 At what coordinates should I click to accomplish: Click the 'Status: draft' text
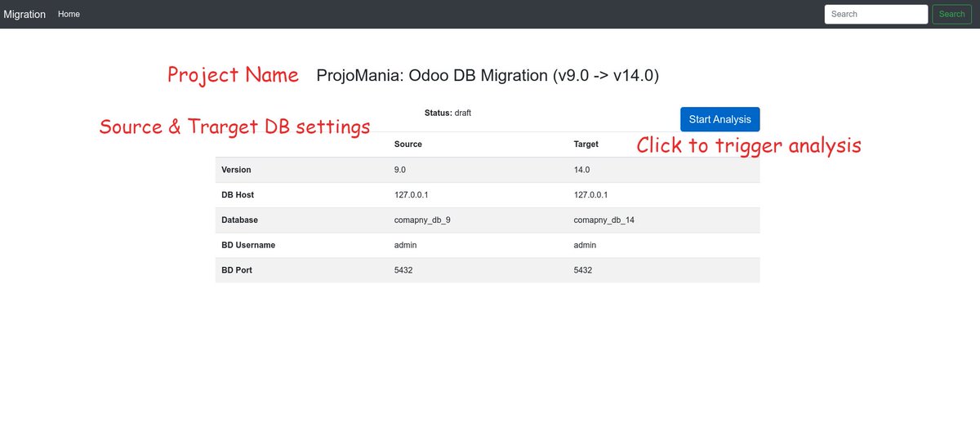click(448, 113)
